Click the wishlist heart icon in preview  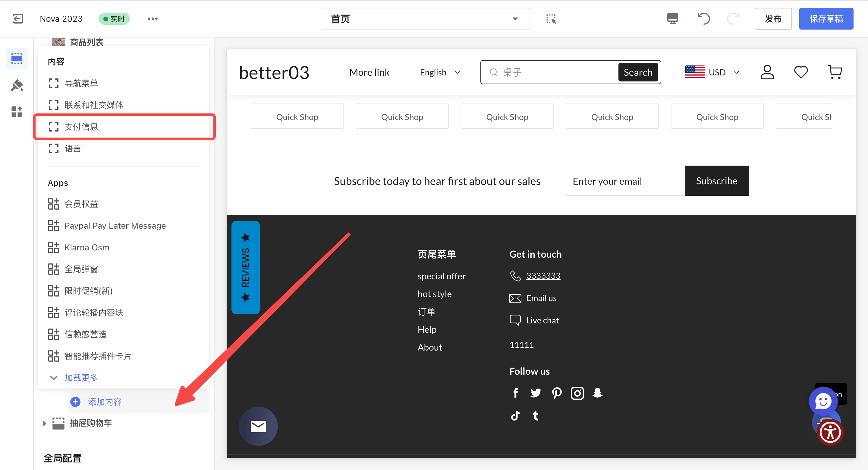tap(800, 72)
